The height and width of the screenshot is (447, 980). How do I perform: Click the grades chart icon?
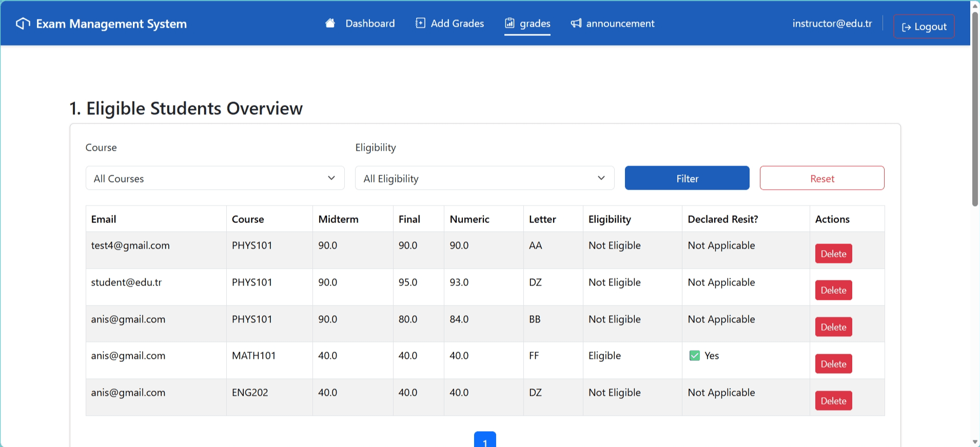pyautogui.click(x=509, y=23)
